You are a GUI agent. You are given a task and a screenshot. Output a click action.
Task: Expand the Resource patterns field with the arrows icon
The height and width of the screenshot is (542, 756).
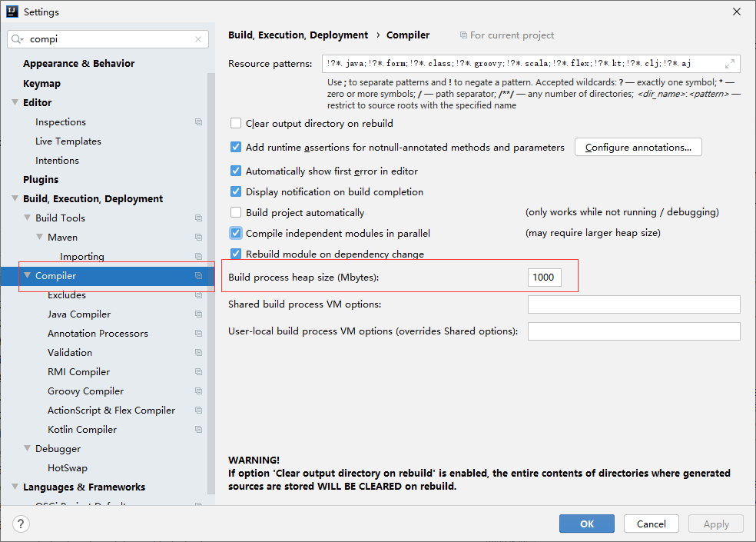coord(729,65)
